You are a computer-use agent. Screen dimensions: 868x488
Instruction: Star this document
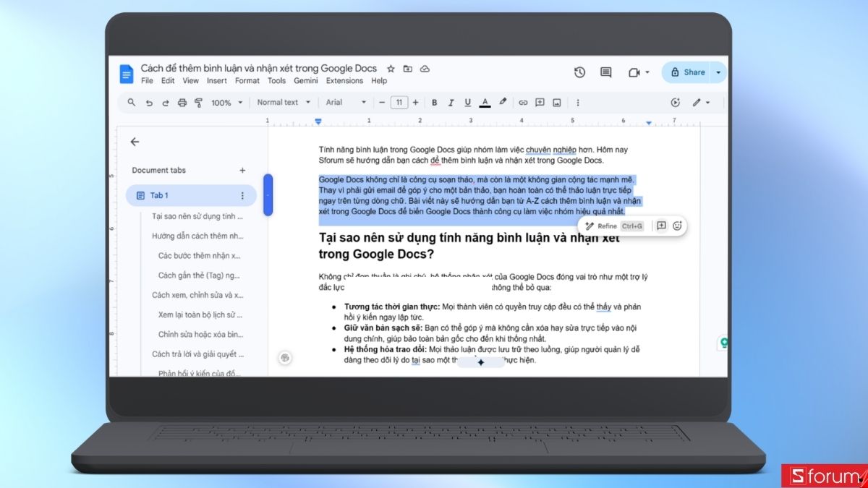coord(391,69)
